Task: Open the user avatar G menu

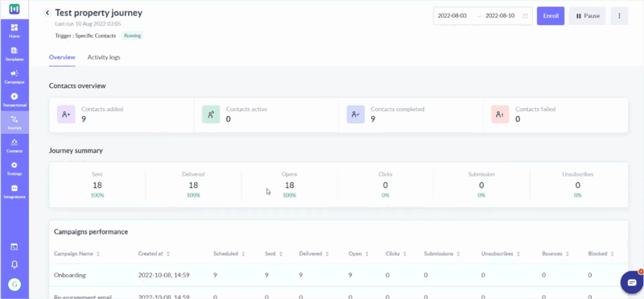Action: (14, 284)
